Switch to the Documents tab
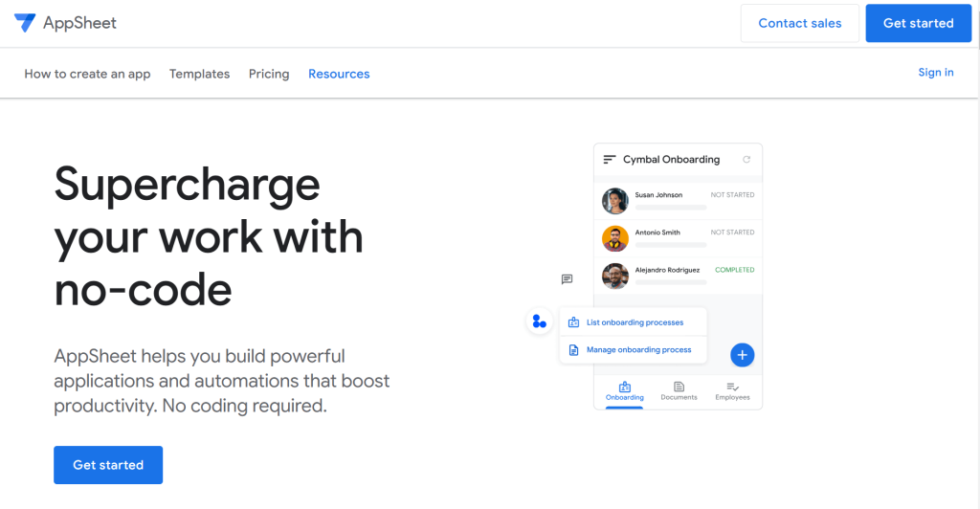This screenshot has height=509, width=980. [x=679, y=391]
